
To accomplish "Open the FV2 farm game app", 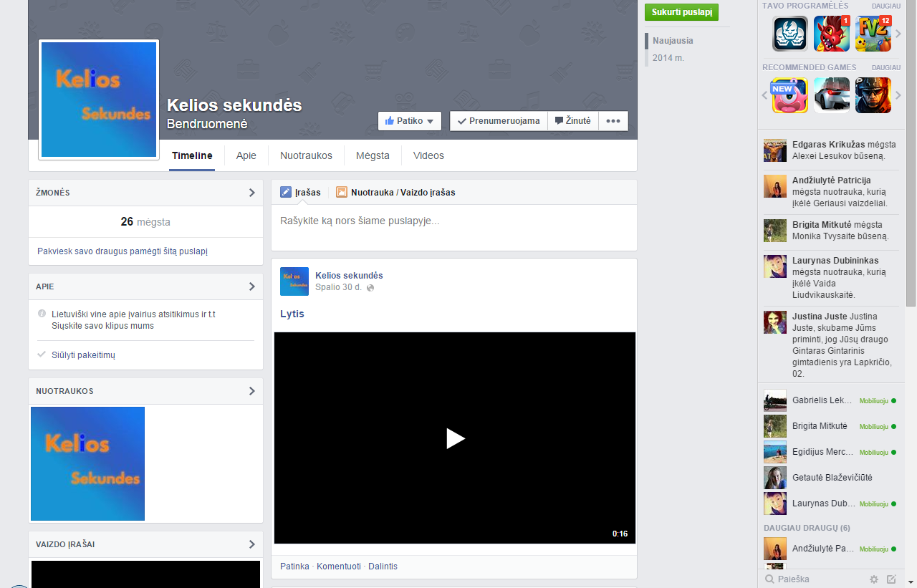I will (x=873, y=34).
